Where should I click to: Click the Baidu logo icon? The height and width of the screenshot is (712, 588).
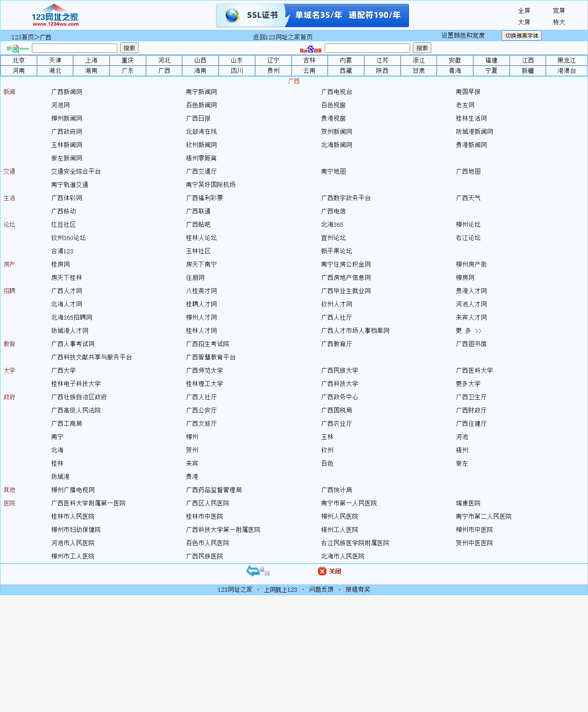click(311, 49)
